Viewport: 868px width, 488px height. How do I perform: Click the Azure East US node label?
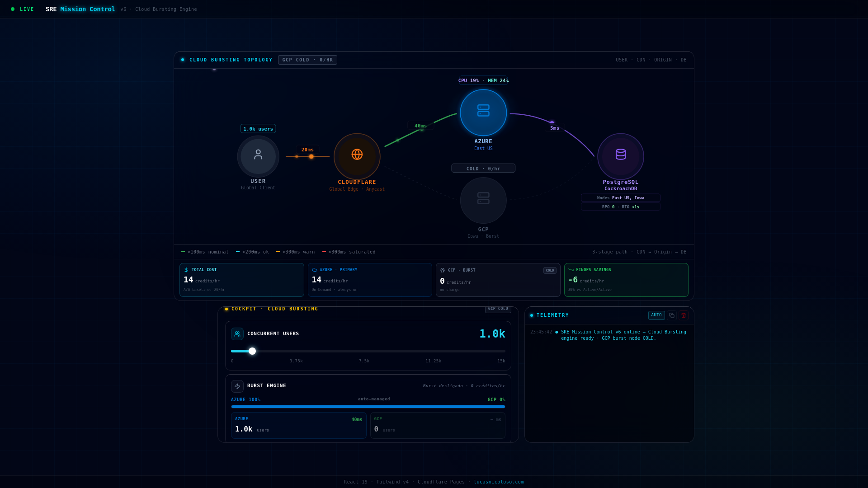tap(483, 145)
